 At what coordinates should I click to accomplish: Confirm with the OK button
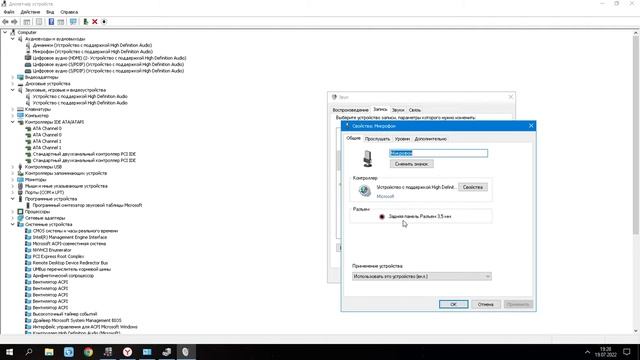[453, 304]
